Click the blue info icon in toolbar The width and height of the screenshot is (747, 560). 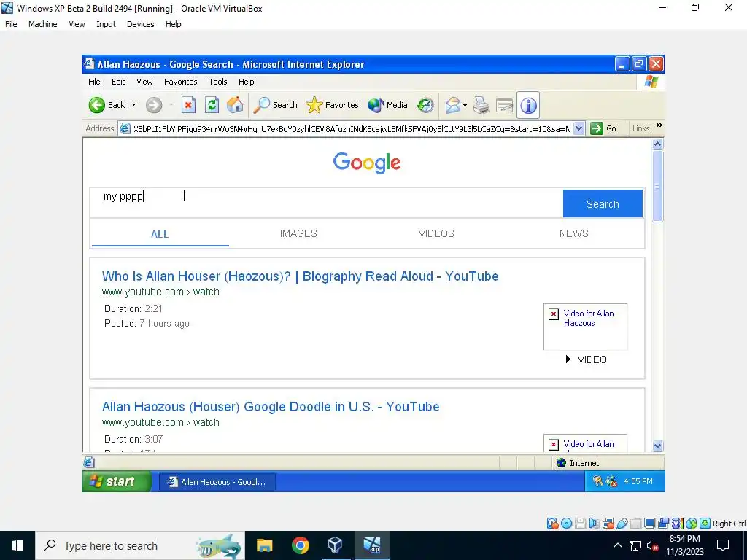528,105
